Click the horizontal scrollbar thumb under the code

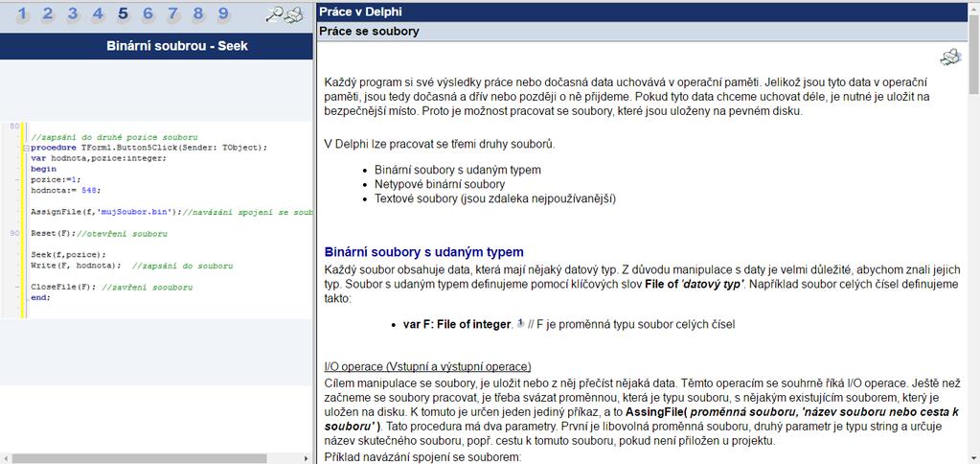(139, 458)
